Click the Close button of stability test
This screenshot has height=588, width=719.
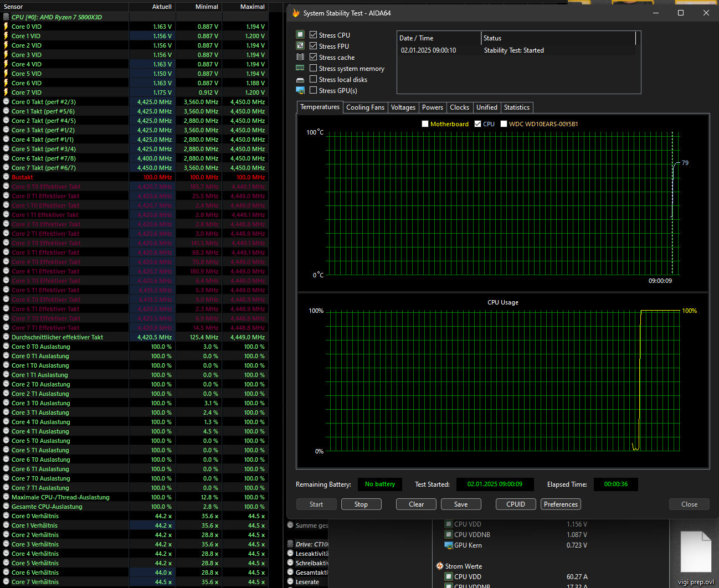click(690, 504)
